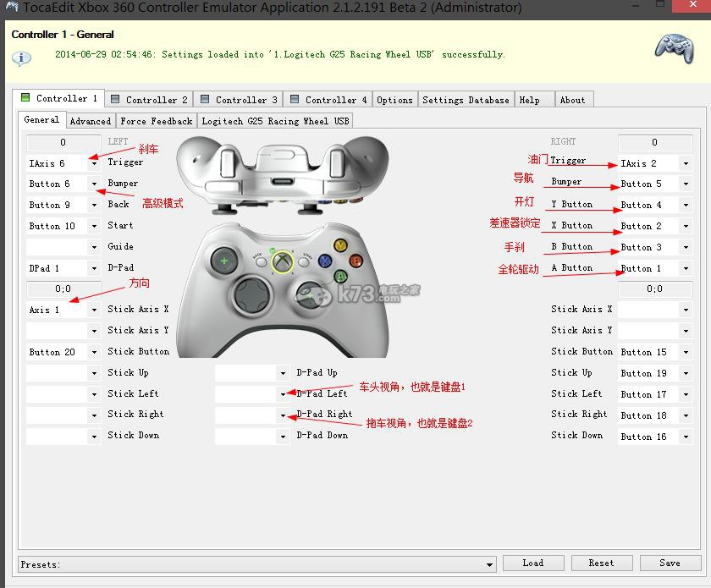This screenshot has width=711, height=588.
Task: Switch to the Controller 2 tab
Action: click(x=150, y=100)
